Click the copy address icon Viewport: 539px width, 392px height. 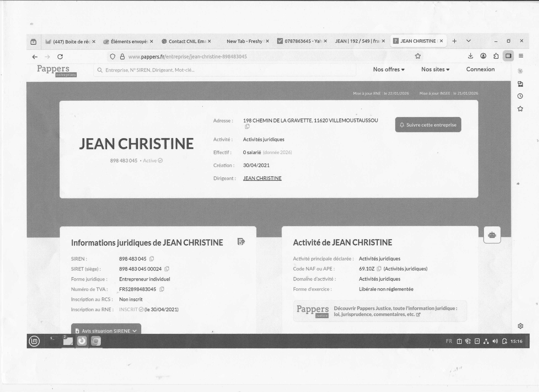[247, 127]
